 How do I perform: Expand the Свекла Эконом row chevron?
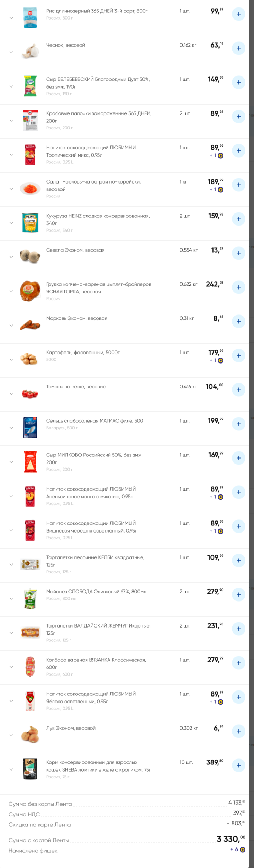11,257
